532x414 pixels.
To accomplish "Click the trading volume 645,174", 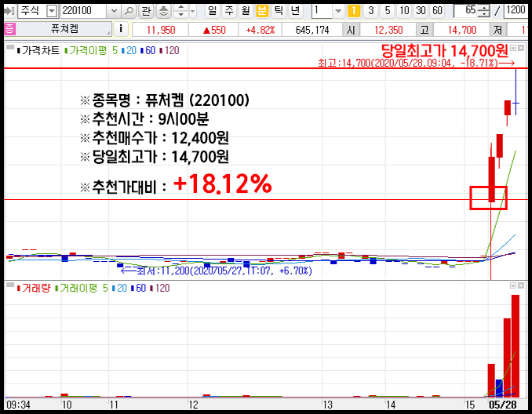I will [312, 30].
